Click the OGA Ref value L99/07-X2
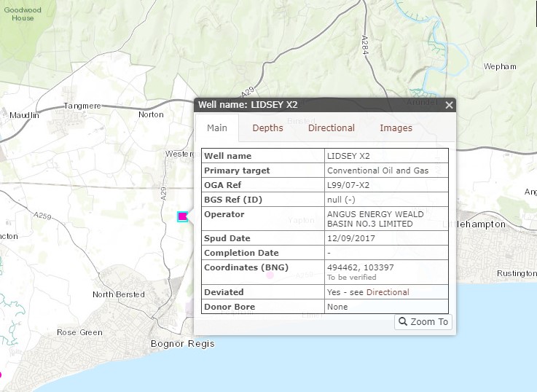 [x=348, y=185]
